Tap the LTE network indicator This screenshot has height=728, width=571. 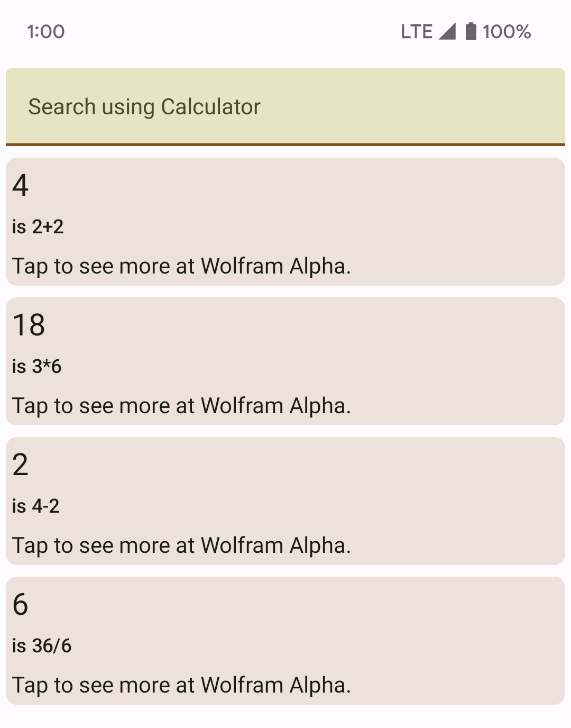(416, 32)
